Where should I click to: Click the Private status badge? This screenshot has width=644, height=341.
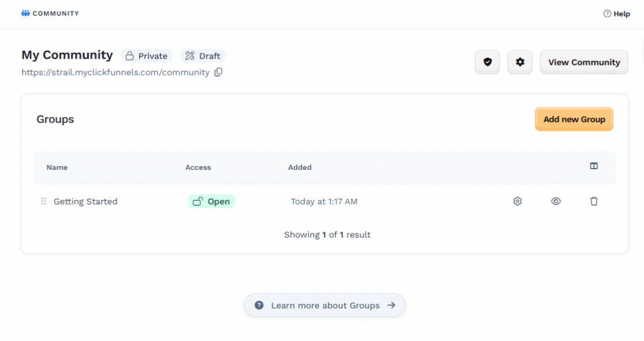click(x=147, y=56)
